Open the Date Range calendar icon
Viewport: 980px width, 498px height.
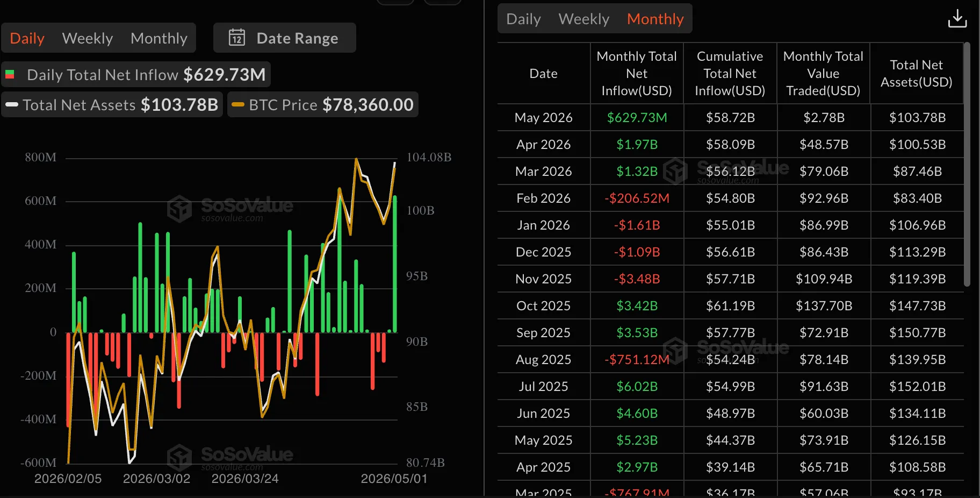click(237, 38)
